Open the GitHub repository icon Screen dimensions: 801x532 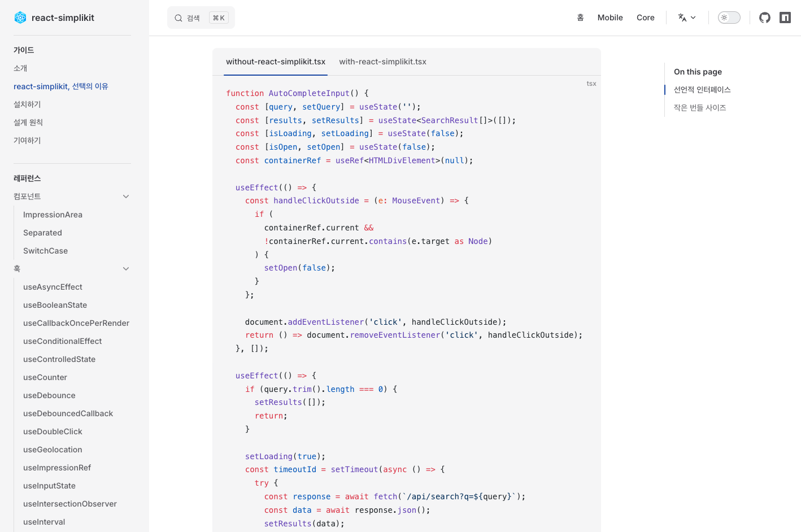point(765,18)
